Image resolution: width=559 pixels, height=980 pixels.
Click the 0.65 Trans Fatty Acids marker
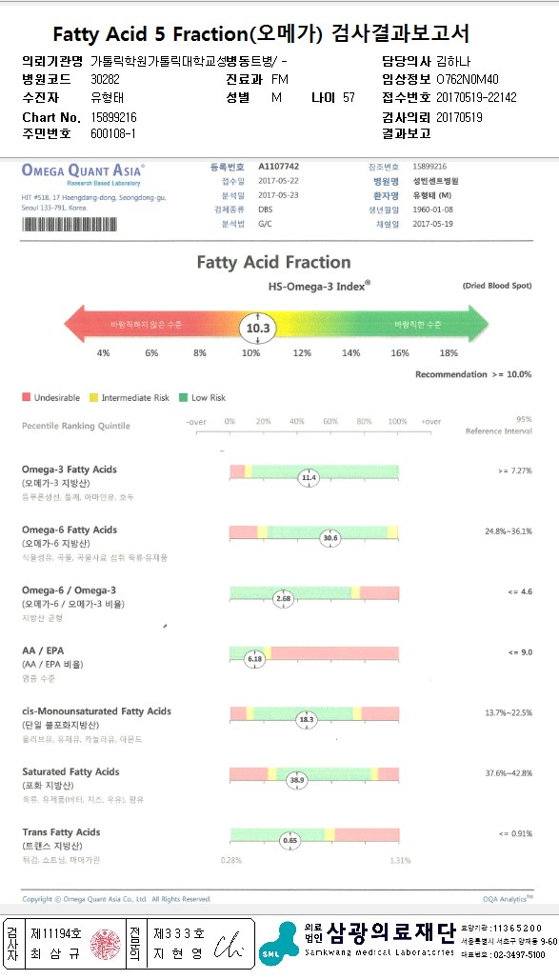[290, 841]
